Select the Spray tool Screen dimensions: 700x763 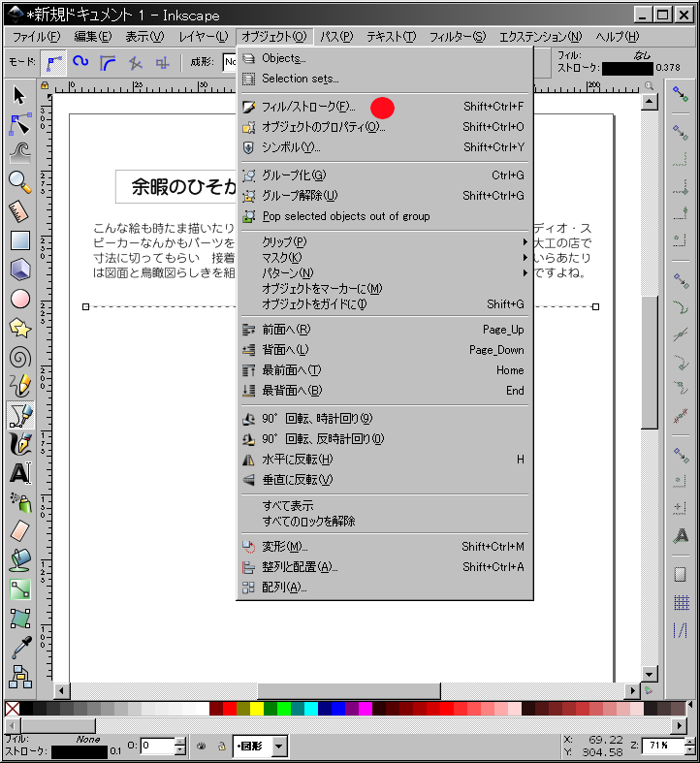19,502
